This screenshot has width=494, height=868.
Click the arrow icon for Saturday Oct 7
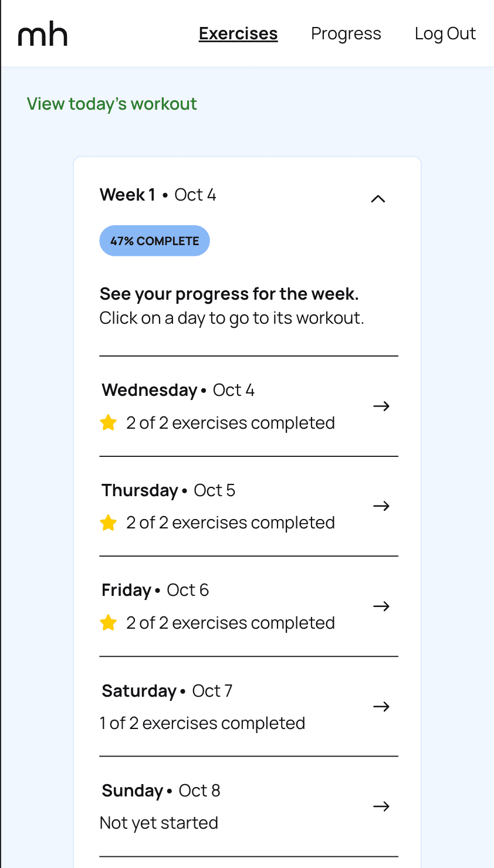pyautogui.click(x=381, y=706)
